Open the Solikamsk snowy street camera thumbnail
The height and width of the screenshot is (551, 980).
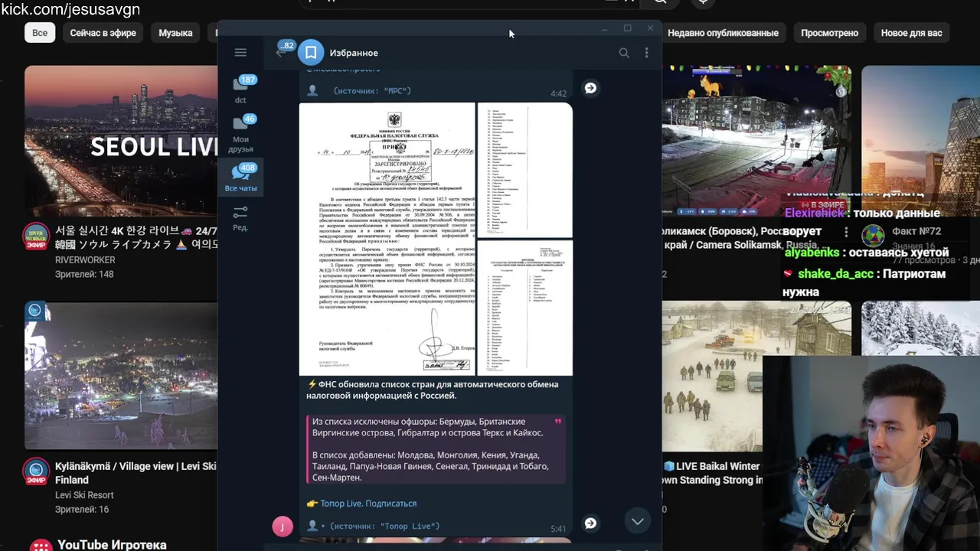[756, 141]
